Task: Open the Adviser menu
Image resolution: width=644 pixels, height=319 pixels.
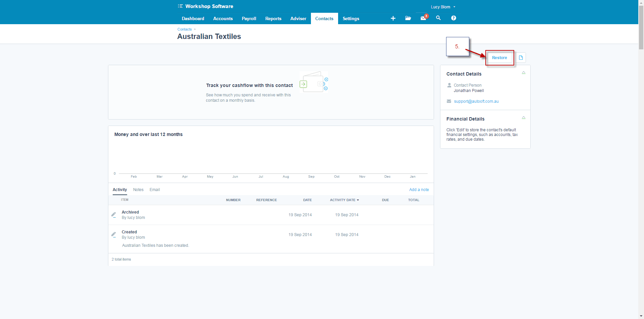Action: 298,18
